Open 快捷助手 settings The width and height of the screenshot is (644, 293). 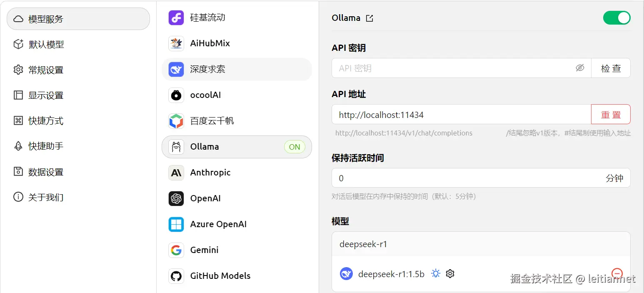[78, 146]
